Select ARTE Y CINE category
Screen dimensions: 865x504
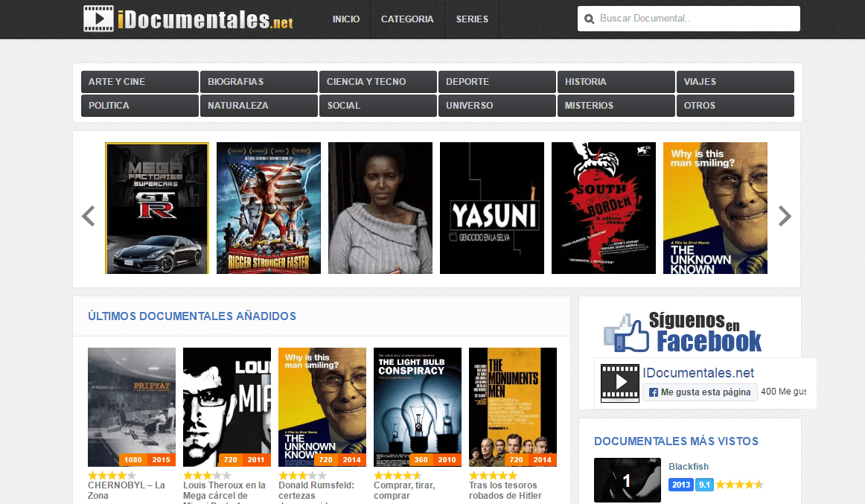(139, 82)
